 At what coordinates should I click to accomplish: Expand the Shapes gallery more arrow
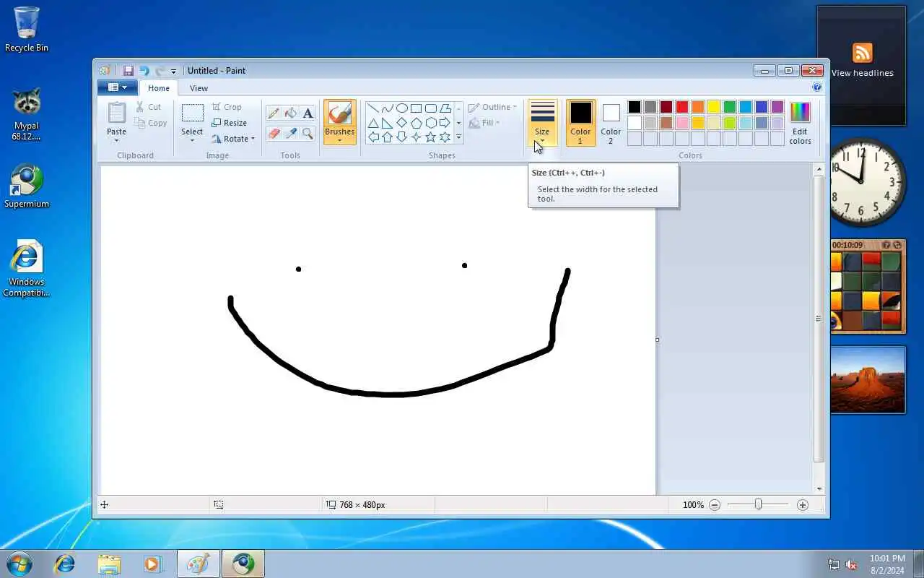coord(458,137)
